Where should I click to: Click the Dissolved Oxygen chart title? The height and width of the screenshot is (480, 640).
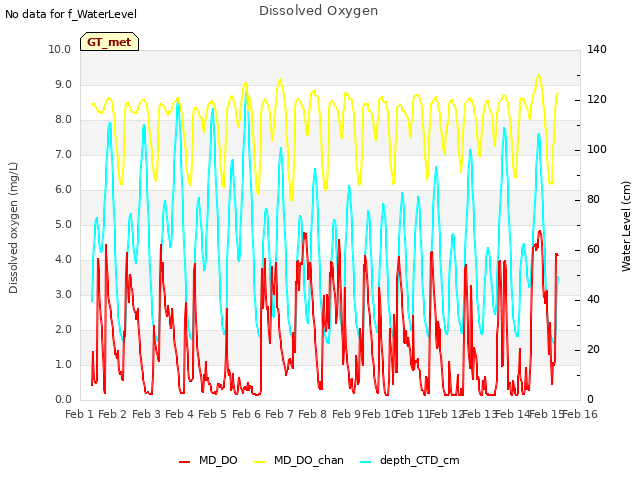pyautogui.click(x=318, y=11)
